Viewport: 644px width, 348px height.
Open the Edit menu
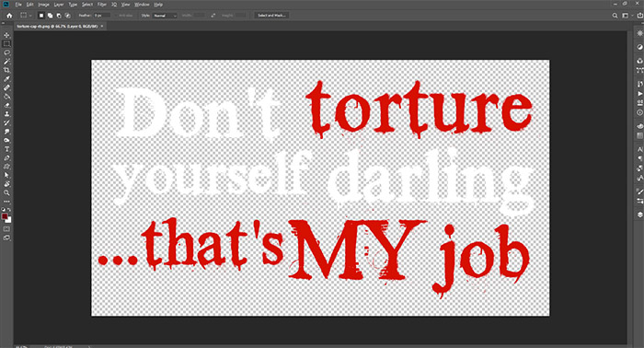click(30, 5)
